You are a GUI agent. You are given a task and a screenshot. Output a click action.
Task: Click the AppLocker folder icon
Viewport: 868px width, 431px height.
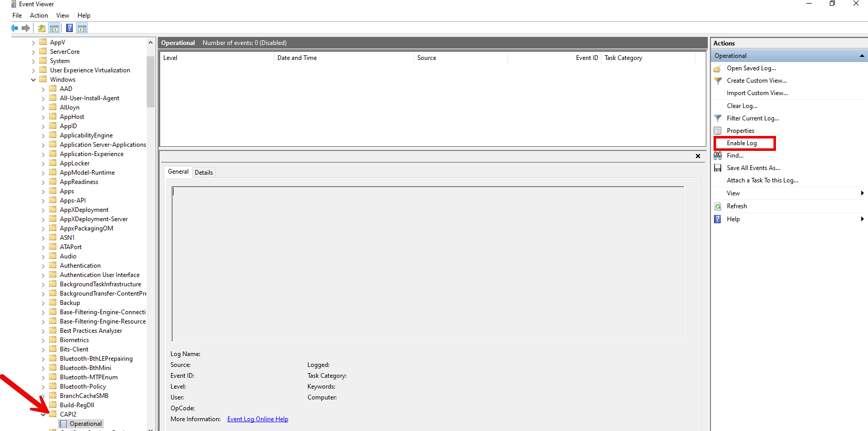tap(53, 163)
